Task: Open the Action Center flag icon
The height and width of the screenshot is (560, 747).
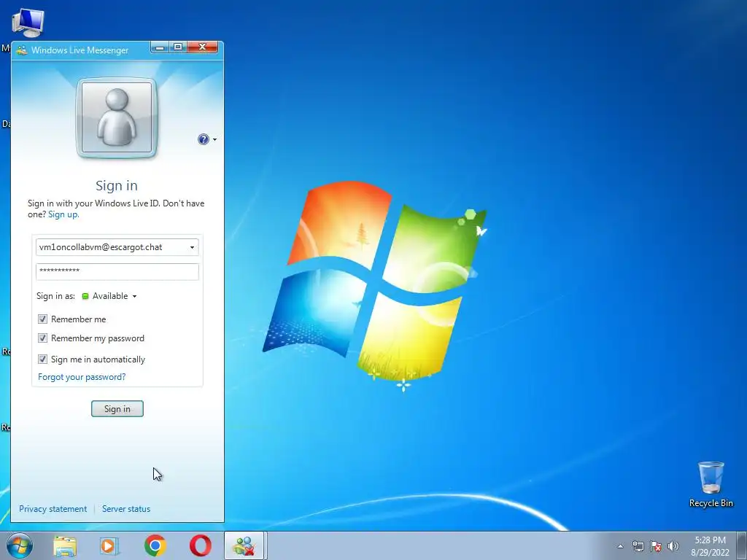Action: click(656, 546)
